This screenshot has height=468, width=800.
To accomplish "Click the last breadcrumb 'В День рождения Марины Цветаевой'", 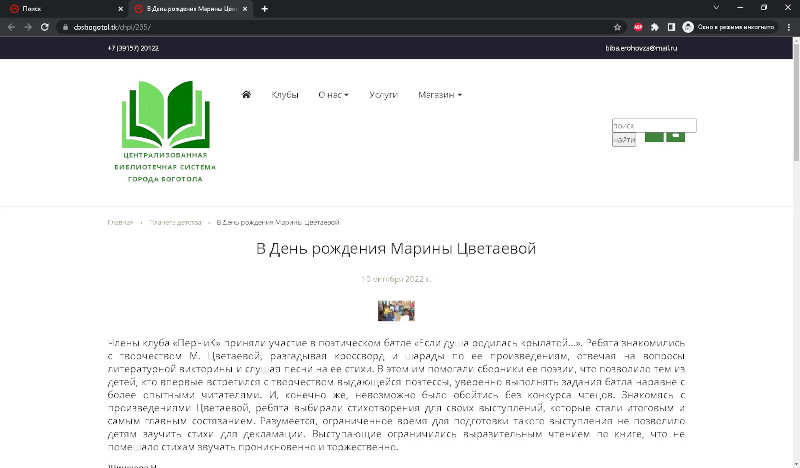I will 278,223.
